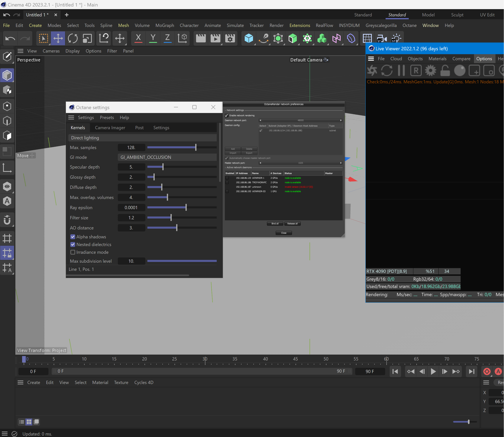
Task: Open Edit Render Settings icon
Action: point(230,38)
